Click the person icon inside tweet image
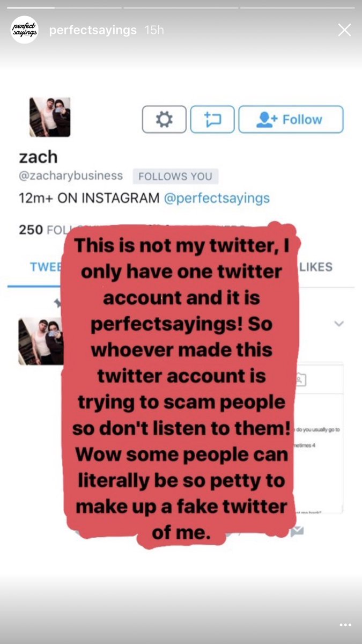Screen dimensions: 362x644 301,380
